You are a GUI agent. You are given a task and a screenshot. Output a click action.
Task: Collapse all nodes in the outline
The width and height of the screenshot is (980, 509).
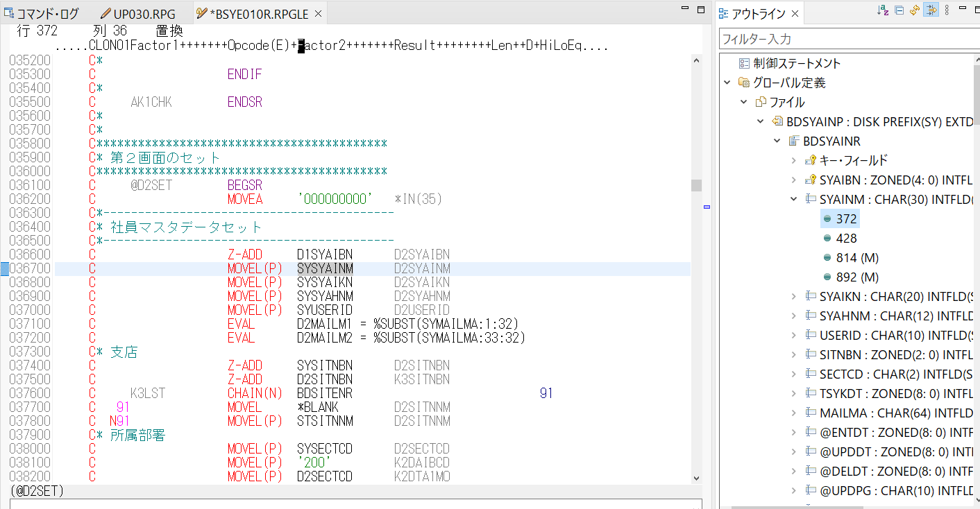(899, 10)
